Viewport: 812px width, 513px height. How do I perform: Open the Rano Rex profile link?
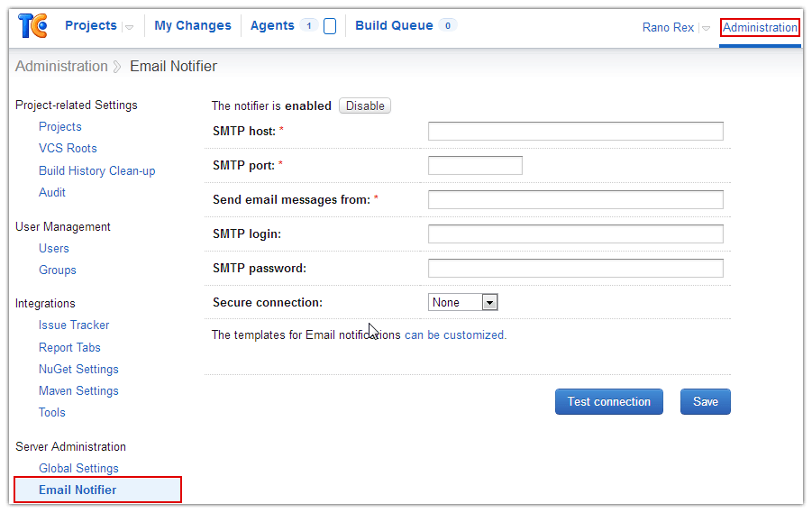[x=668, y=27]
